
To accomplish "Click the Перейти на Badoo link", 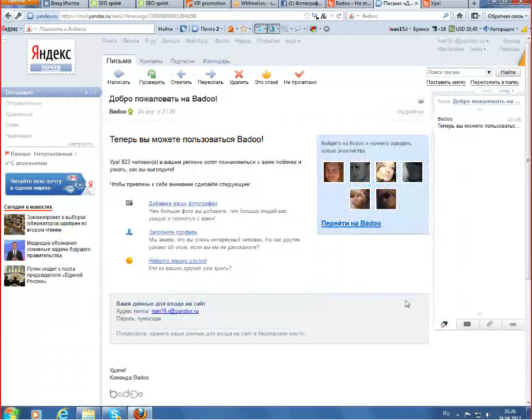I will [x=351, y=223].
